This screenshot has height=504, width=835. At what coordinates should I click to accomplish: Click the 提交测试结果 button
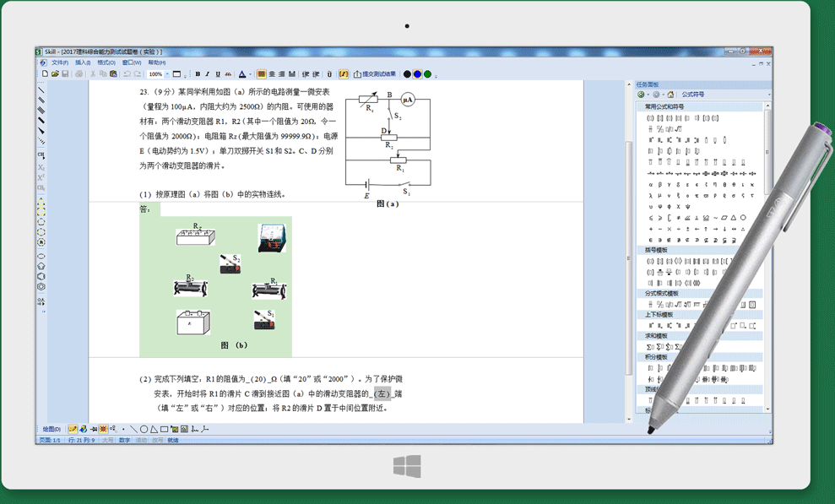point(374,74)
